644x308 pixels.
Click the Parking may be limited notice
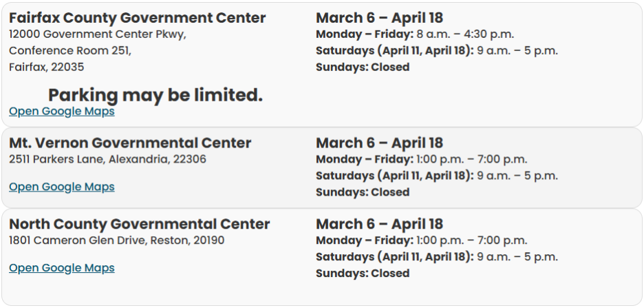click(x=155, y=95)
